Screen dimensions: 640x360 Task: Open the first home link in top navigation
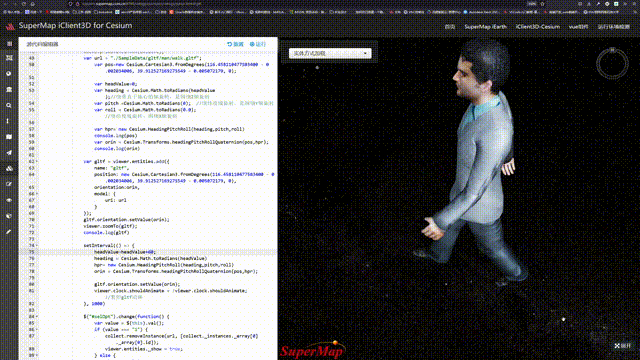point(449,27)
